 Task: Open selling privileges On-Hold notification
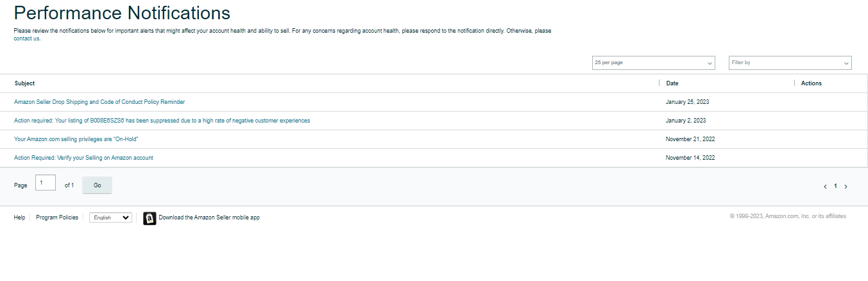76,139
